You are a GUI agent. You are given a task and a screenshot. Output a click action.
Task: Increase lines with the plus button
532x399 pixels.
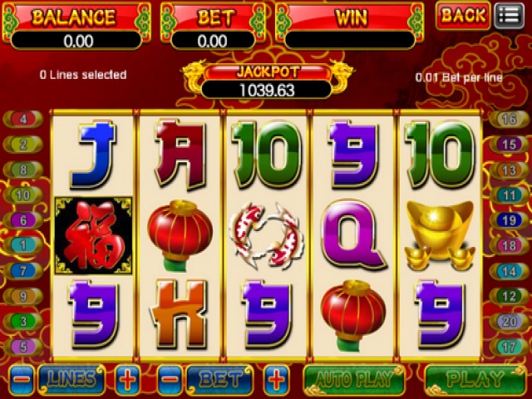(x=127, y=380)
